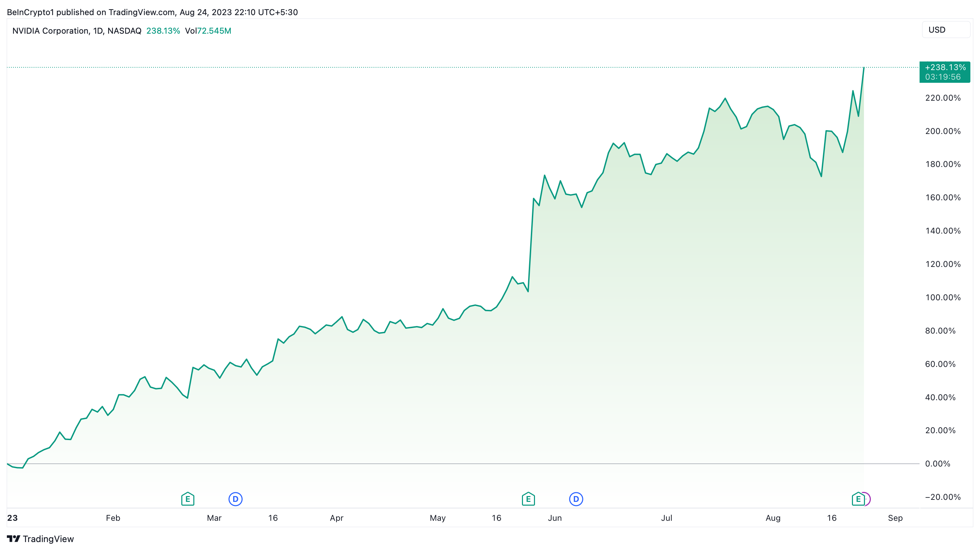The width and height of the screenshot is (980, 551).
Task: Click the February earnings E marker
Action: (187, 498)
